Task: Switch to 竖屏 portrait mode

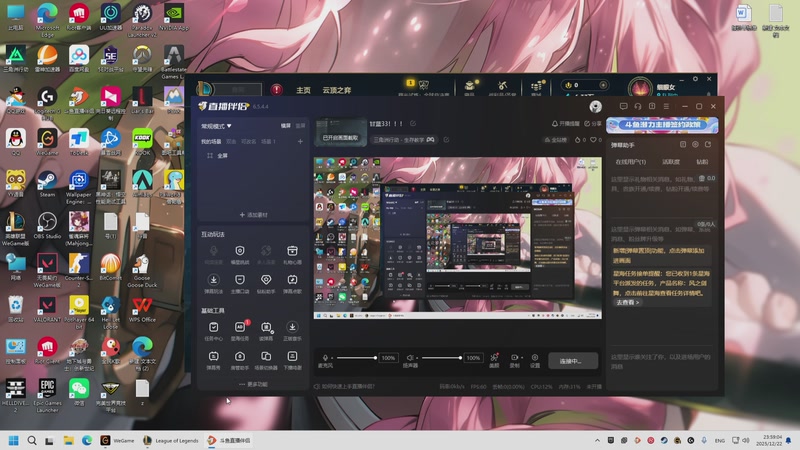Action: 301,126
